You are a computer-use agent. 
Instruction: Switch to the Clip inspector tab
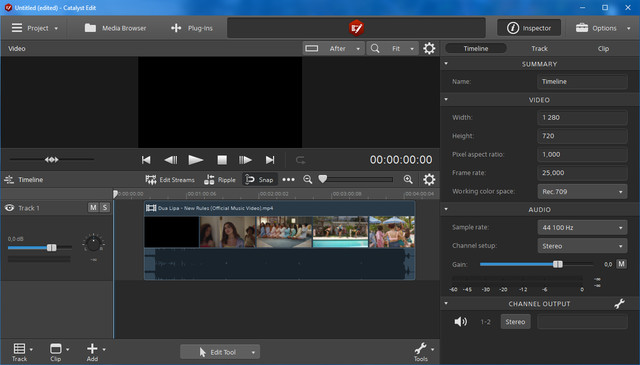(x=603, y=49)
